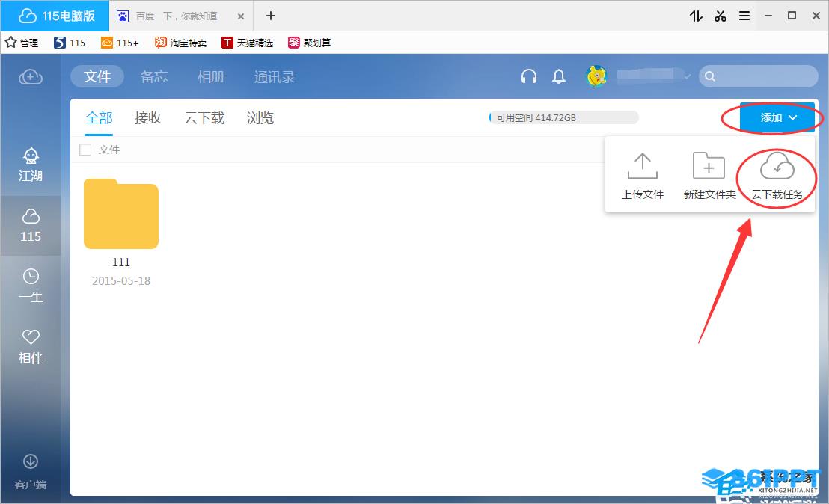The height and width of the screenshot is (504, 829).
Task: Select the 浏览 file filter tab
Action: [x=260, y=118]
